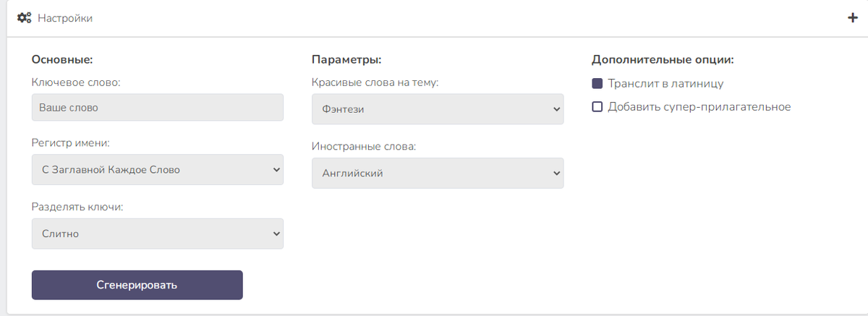Click the Транслит в латиницу label text
This screenshot has width=868, height=316.
665,84
